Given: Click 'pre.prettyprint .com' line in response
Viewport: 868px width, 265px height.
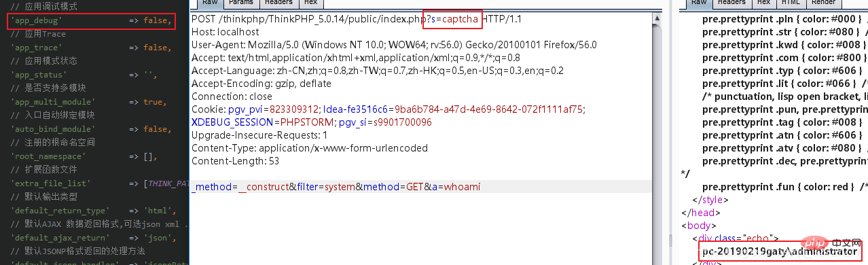Looking at the screenshot, I should click(x=784, y=58).
